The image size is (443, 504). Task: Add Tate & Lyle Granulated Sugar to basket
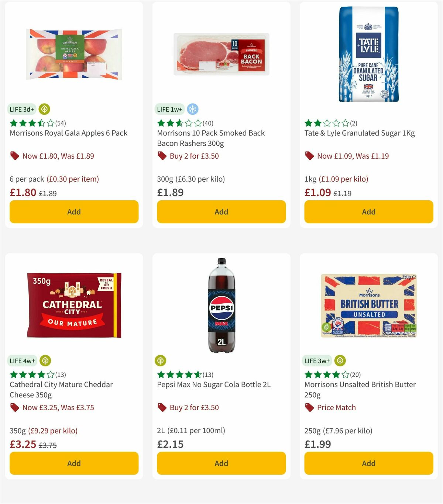[368, 212]
